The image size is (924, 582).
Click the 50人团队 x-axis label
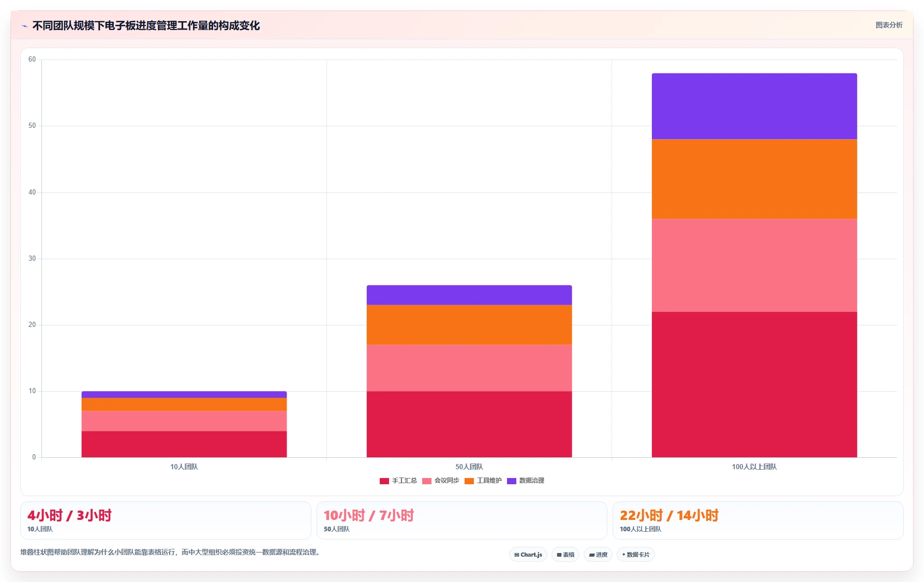[469, 467]
